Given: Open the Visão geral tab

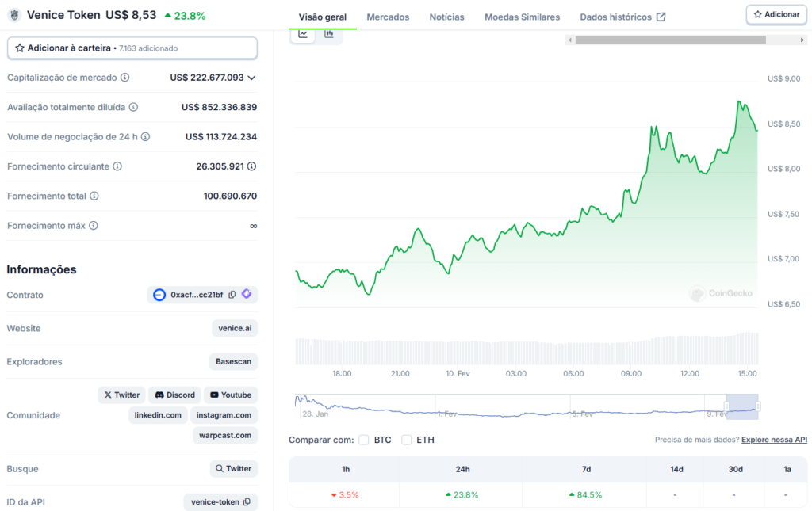Looking at the screenshot, I should coord(322,17).
